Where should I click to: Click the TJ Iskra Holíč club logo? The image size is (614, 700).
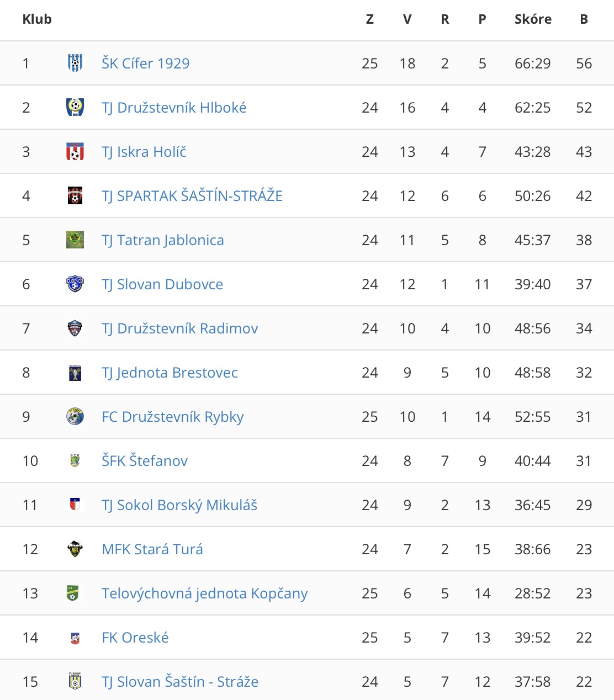[x=75, y=151]
